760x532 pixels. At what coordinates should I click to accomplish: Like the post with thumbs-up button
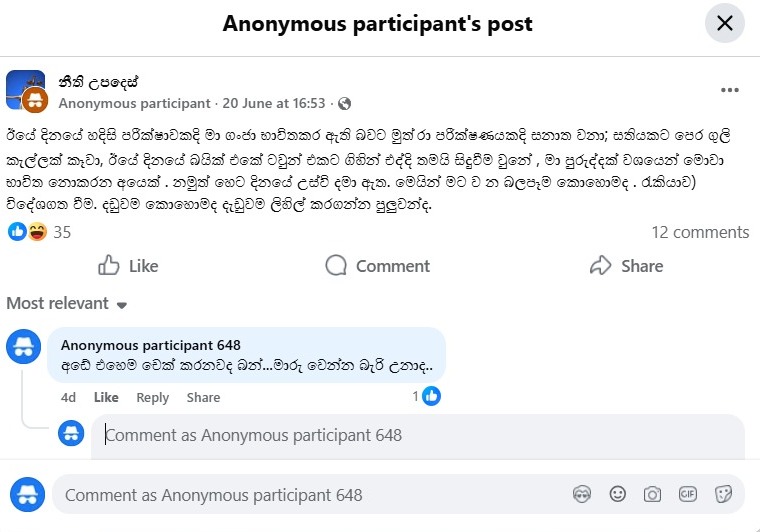(128, 266)
